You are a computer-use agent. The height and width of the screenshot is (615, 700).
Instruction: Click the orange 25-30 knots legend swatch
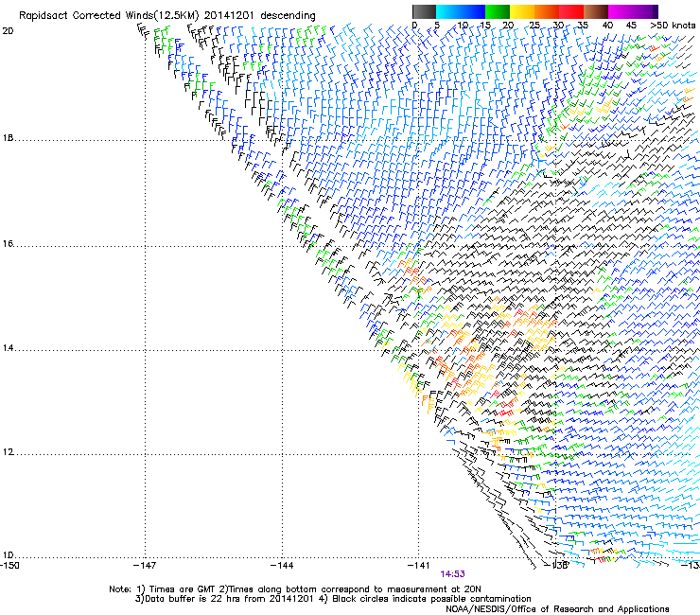click(547, 11)
